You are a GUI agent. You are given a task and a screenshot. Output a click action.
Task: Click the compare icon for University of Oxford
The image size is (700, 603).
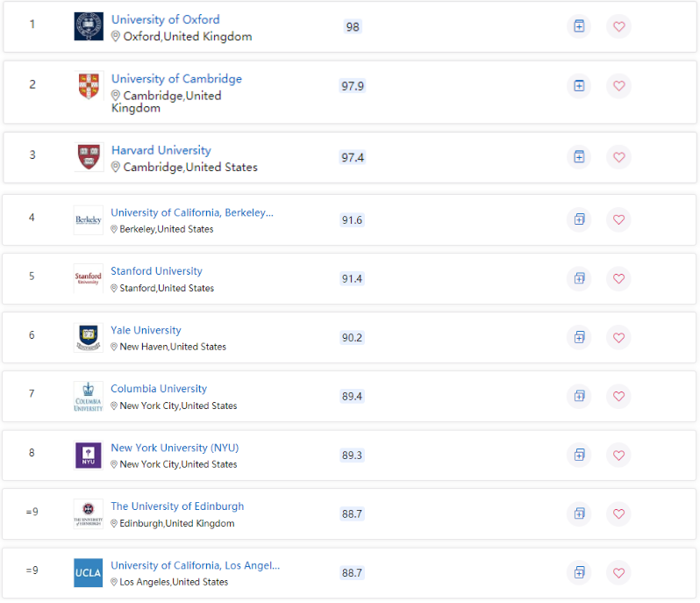(579, 26)
